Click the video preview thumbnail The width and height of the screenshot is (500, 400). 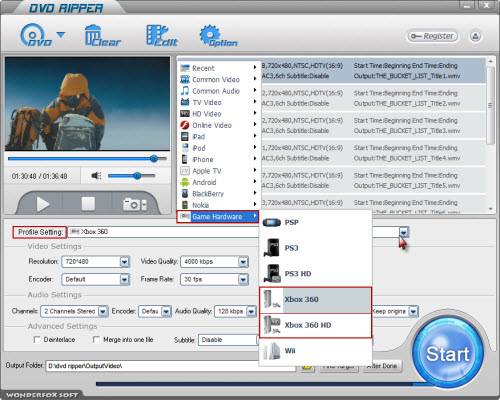(x=87, y=104)
